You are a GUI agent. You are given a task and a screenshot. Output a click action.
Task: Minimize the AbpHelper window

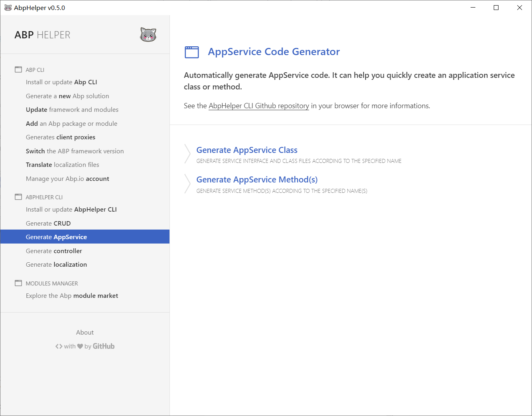[473, 8]
